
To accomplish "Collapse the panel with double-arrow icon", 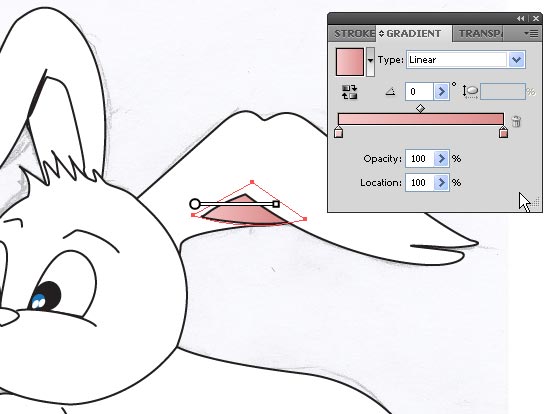I will [520, 19].
